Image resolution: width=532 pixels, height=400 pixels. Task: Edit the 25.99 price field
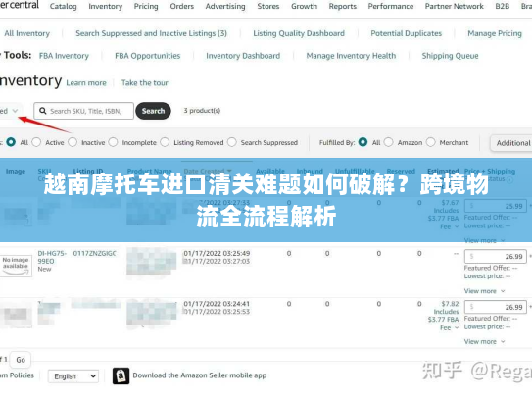(496, 206)
